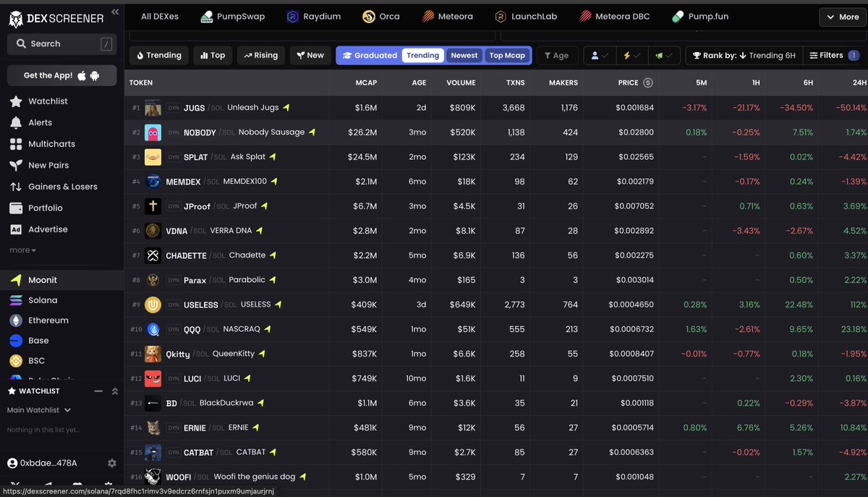This screenshot has width=868, height=497.
Task: Open the ERNIE token row
Action: pos(496,428)
